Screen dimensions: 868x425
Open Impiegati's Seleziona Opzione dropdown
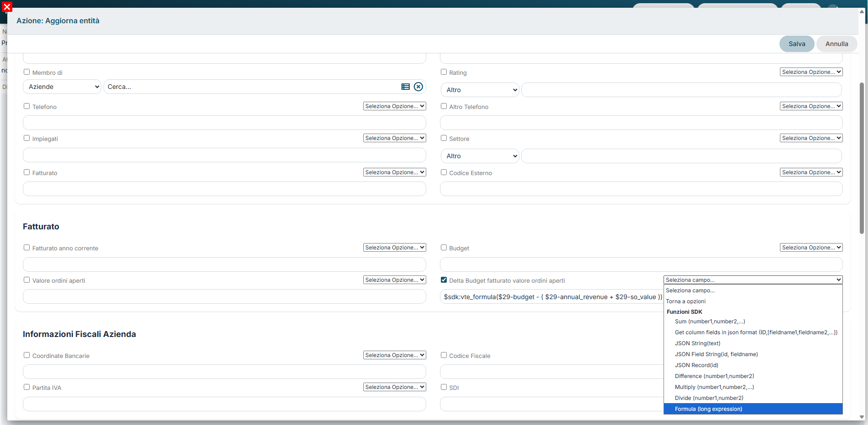pos(394,138)
